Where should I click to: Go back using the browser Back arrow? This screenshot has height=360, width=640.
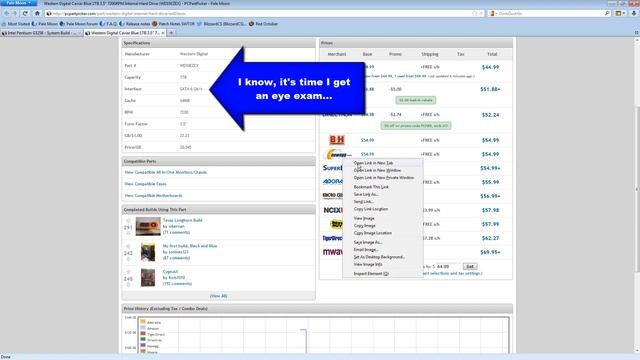tap(7, 13)
